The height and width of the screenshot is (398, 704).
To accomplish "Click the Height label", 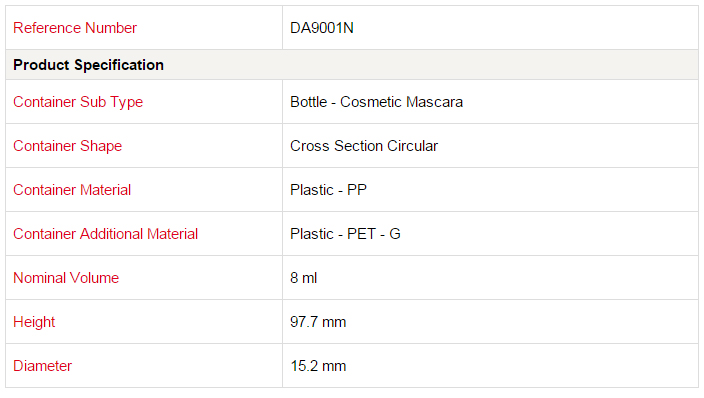I will click(34, 322).
